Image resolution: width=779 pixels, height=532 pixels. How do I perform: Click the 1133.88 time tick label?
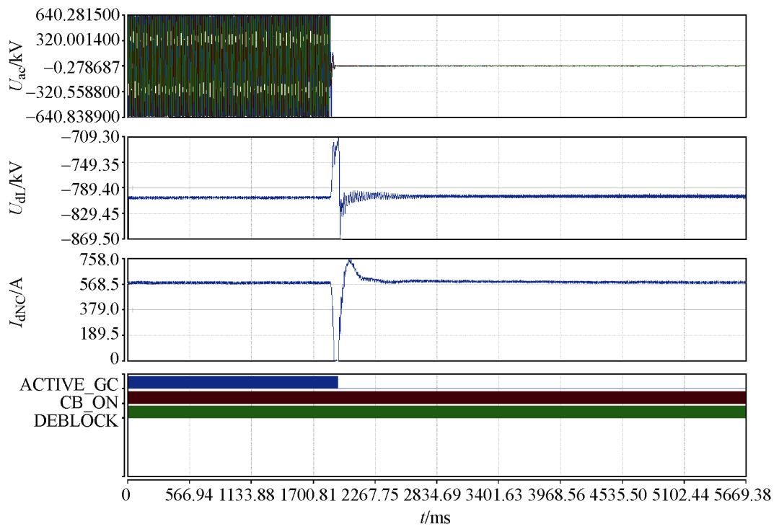pyautogui.click(x=247, y=495)
